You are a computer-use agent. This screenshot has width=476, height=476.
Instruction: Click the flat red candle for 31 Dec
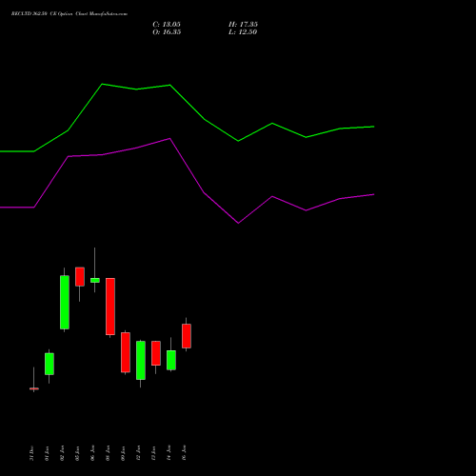(x=34, y=388)
